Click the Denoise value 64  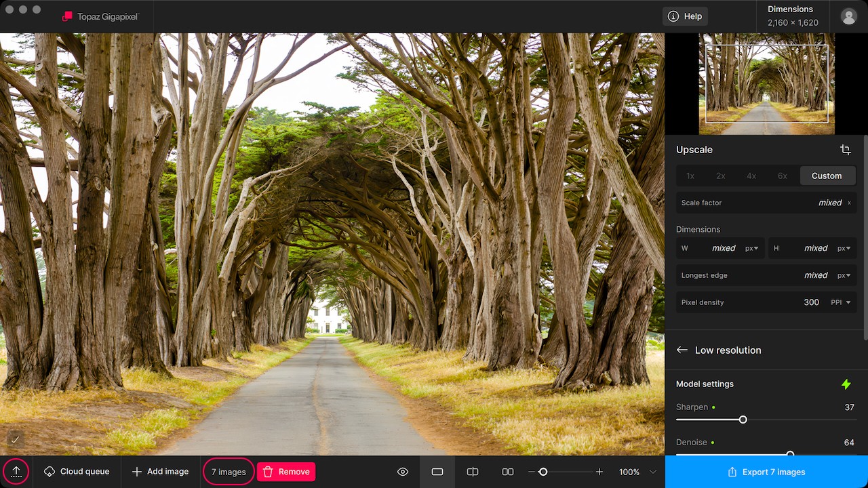[849, 443]
